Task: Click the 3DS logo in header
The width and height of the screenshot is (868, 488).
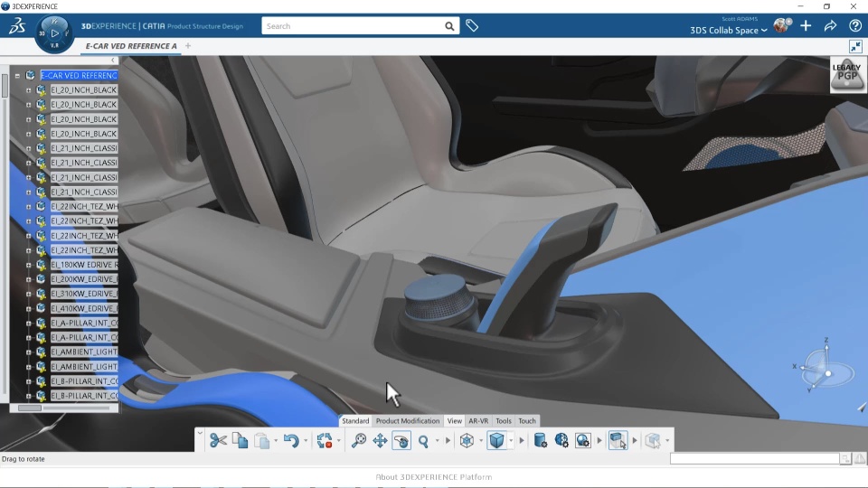Action: tap(17, 25)
